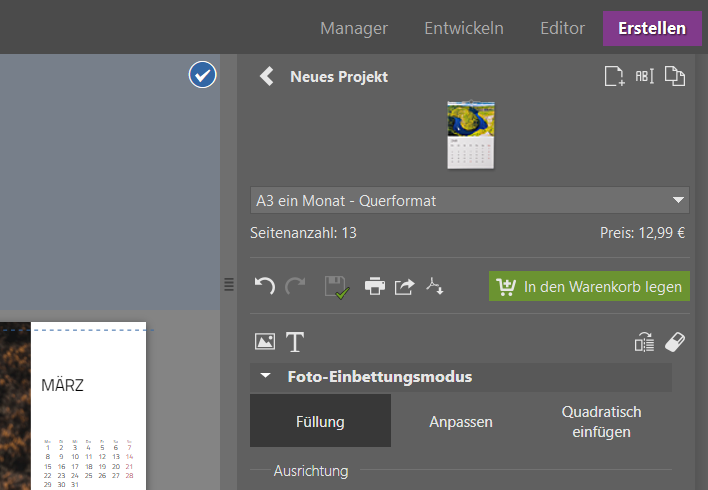Print the calendar
The height and width of the screenshot is (490, 708).
click(375, 287)
